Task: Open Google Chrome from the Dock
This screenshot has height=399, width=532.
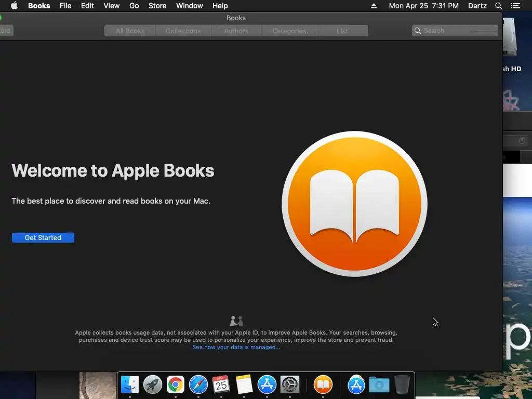Action: coord(176,384)
